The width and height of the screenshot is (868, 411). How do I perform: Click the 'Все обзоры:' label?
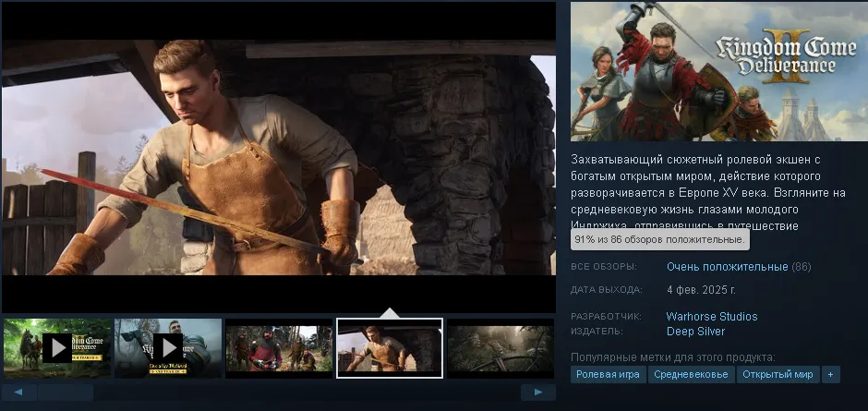(x=604, y=267)
